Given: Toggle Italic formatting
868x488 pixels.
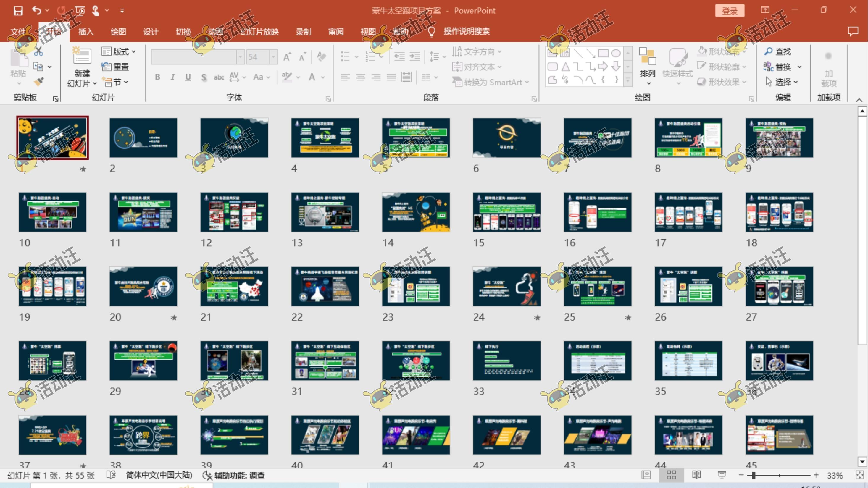Looking at the screenshot, I should (173, 77).
